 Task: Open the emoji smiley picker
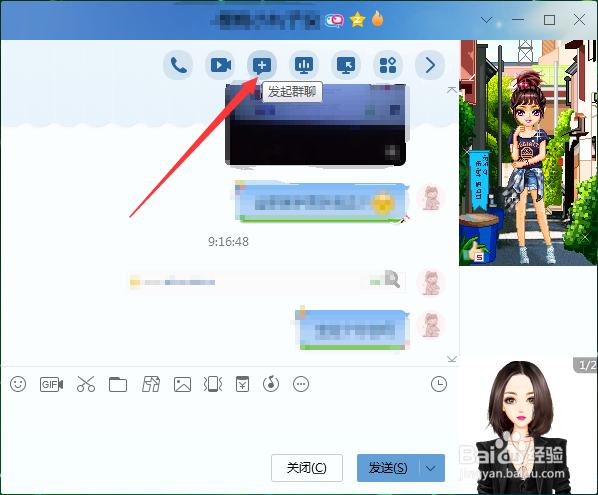click(x=18, y=384)
